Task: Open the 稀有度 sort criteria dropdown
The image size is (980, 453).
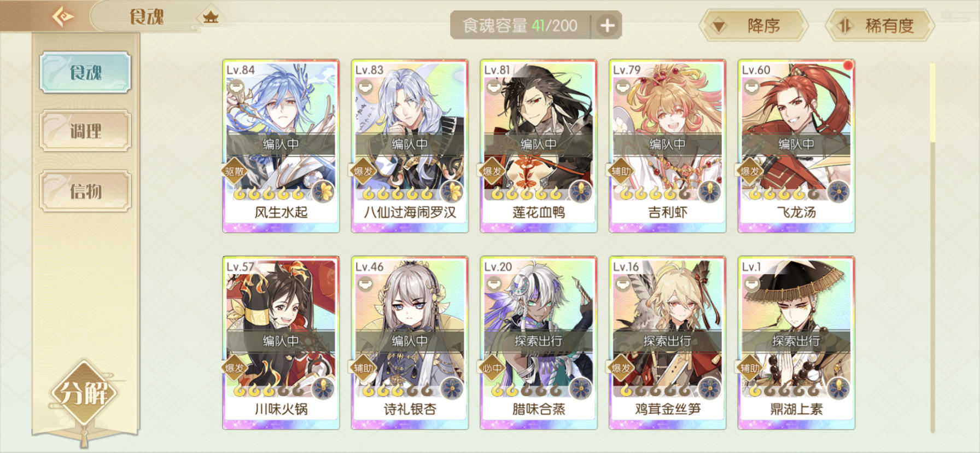Action: pos(880,26)
